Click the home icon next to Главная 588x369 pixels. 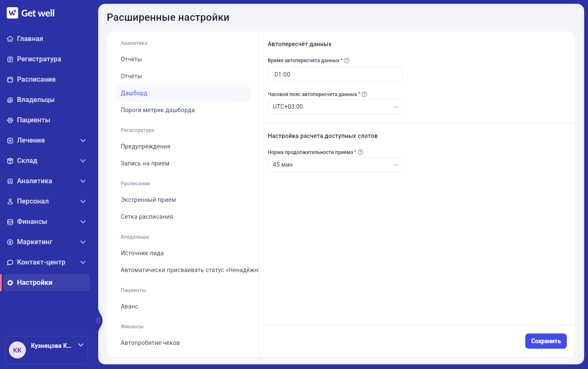(10, 39)
